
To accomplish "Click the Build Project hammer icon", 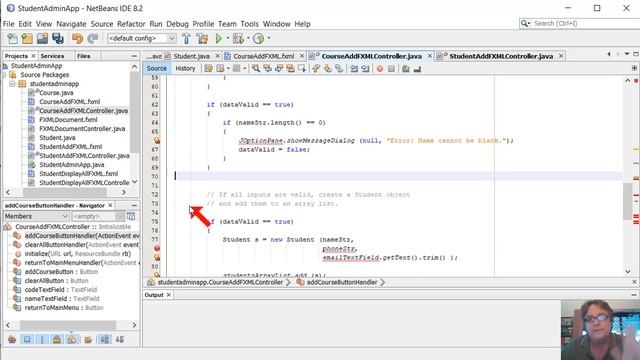I will pyautogui.click(x=186, y=38).
